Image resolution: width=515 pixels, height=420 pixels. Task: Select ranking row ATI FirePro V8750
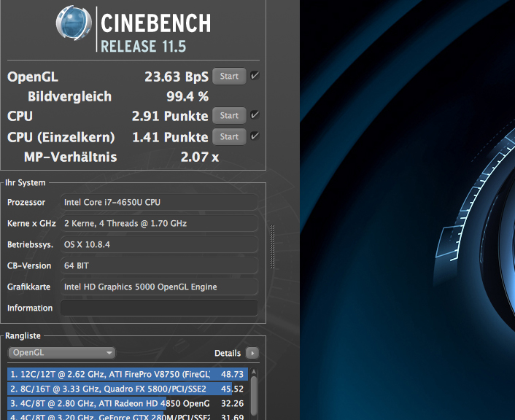pyautogui.click(x=128, y=374)
